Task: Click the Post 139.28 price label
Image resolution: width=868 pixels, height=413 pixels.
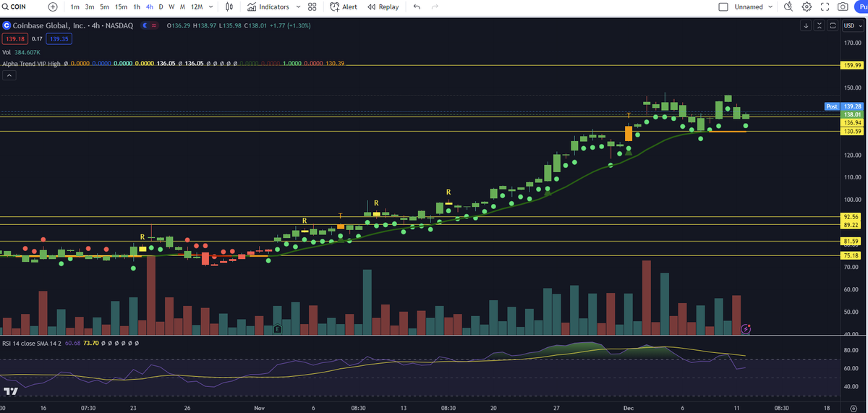Action: 843,106
